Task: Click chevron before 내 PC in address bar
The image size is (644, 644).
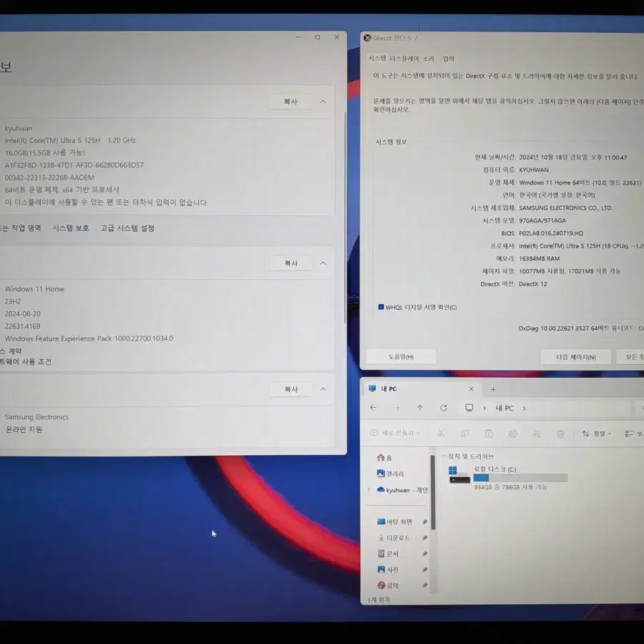Action: pos(484,409)
